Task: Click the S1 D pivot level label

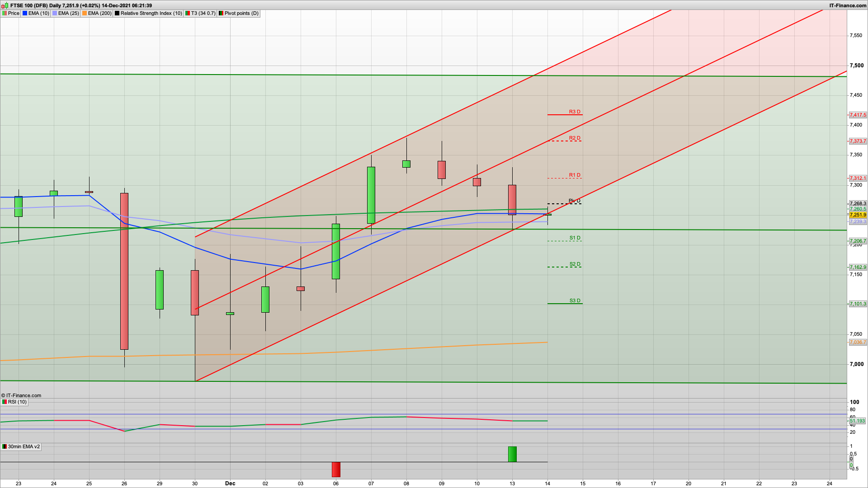Action: click(575, 238)
